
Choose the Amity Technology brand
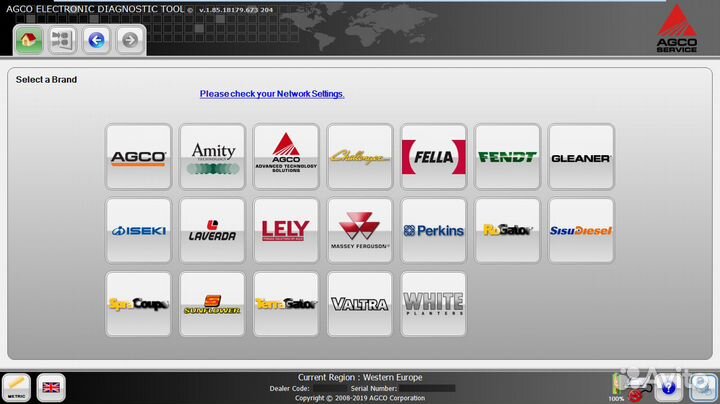coord(212,157)
